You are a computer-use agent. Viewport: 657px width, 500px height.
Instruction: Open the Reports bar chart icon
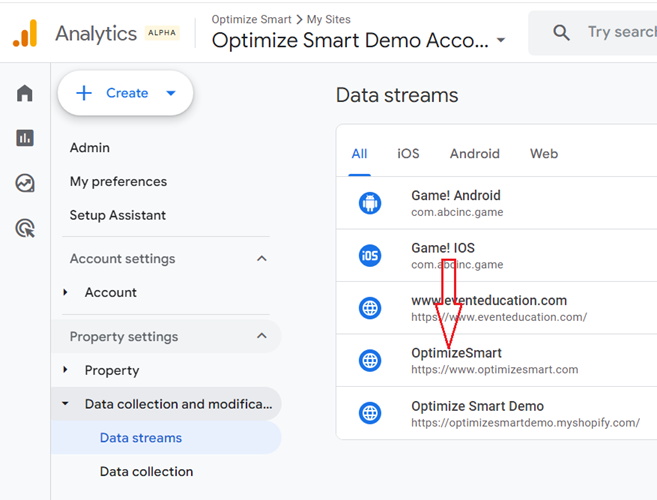click(25, 138)
